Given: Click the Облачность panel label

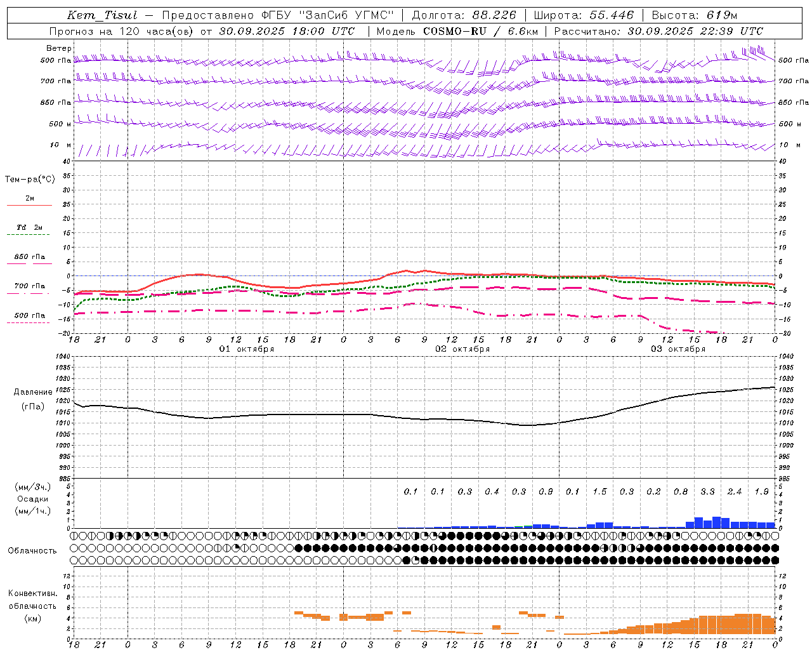Looking at the screenshot, I should (32, 551).
